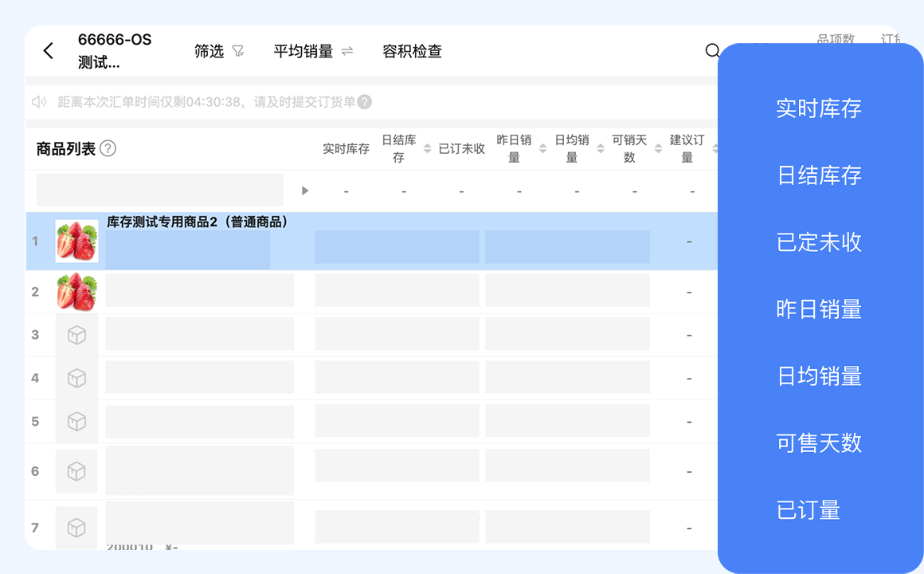Choose 可售天数 from the blue menu
Screen dimensions: 924x574
coord(819,443)
